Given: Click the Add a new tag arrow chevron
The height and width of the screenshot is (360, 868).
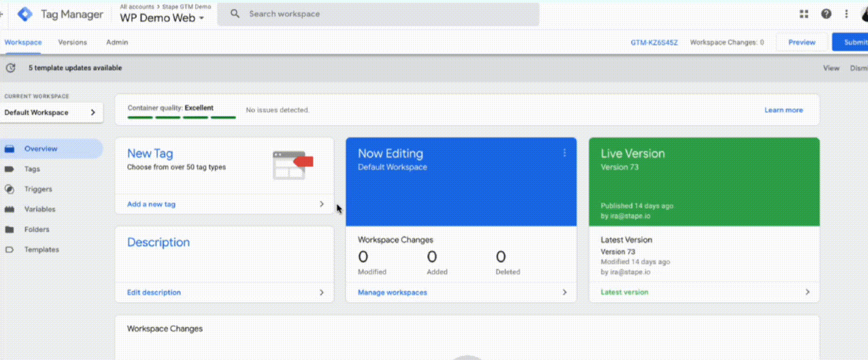Looking at the screenshot, I should tap(321, 204).
